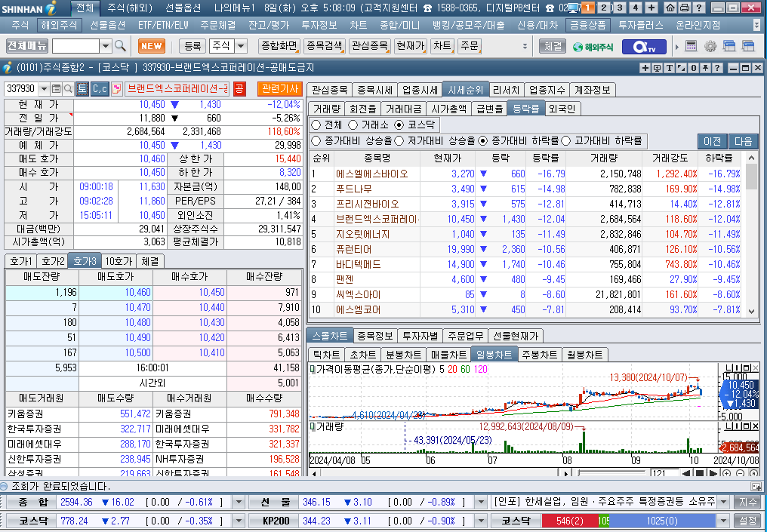Add a virtual screen with the plus button

point(651,8)
